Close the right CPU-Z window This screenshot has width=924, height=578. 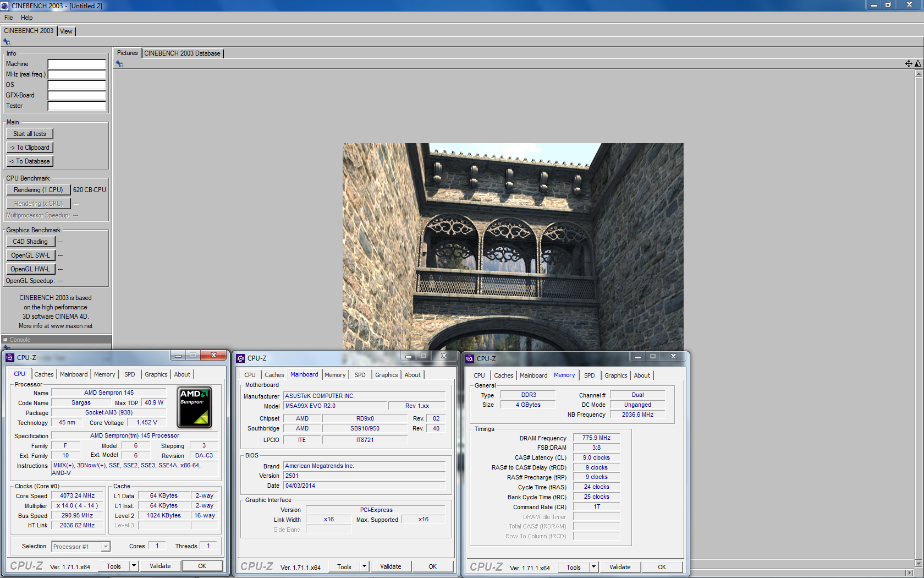tap(673, 357)
